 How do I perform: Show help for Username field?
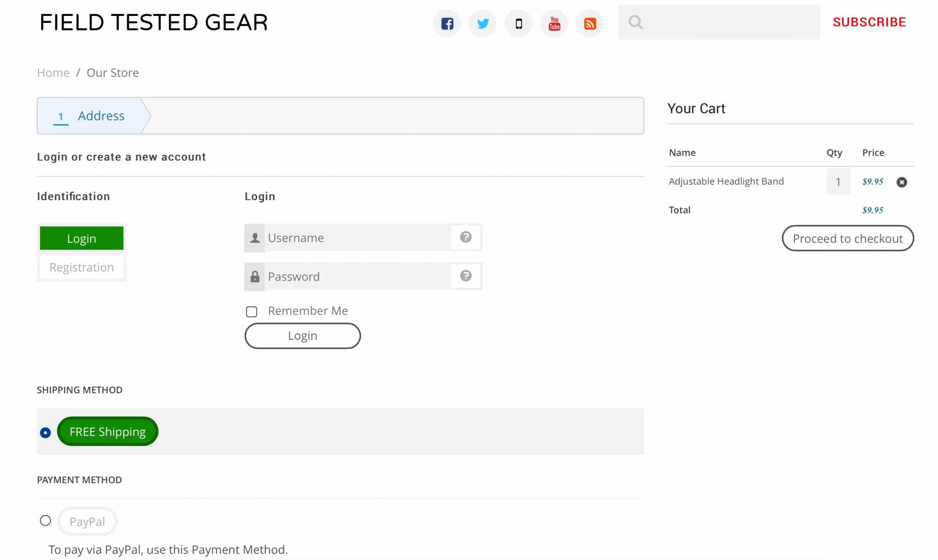coord(465,237)
